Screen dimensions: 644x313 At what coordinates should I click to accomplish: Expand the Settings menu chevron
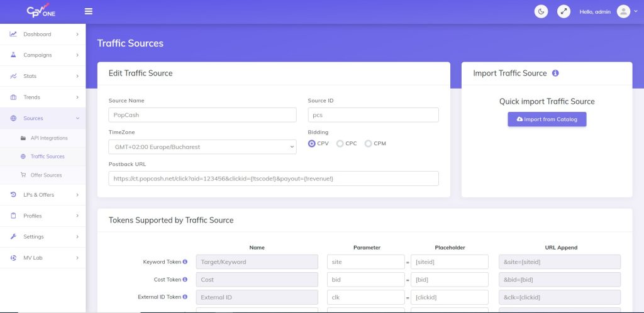(77, 237)
